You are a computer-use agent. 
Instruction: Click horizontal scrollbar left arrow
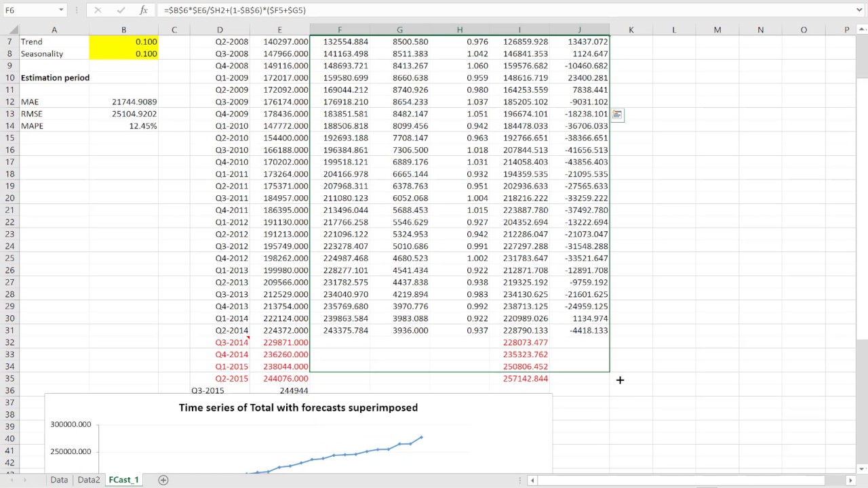pos(533,480)
